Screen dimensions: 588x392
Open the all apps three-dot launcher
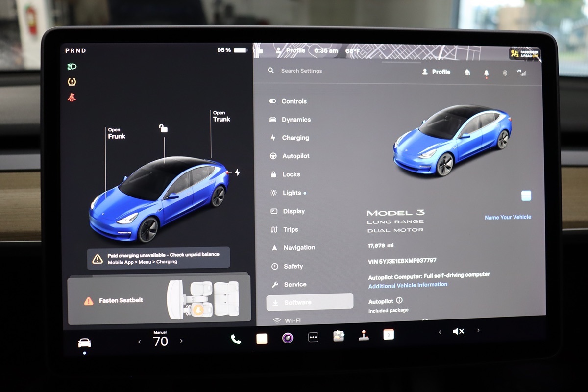click(313, 337)
